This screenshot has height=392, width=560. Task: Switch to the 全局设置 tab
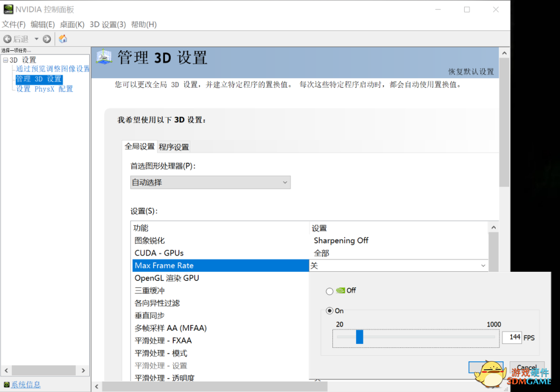139,146
